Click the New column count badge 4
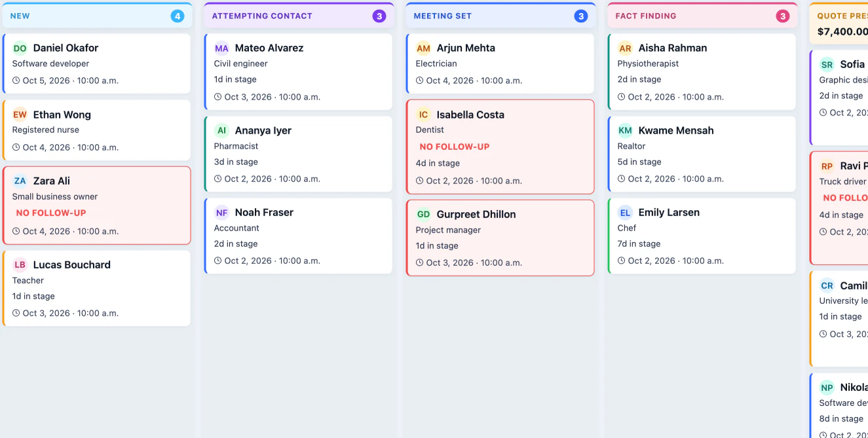Screen dimensions: 868x438 coord(178,16)
